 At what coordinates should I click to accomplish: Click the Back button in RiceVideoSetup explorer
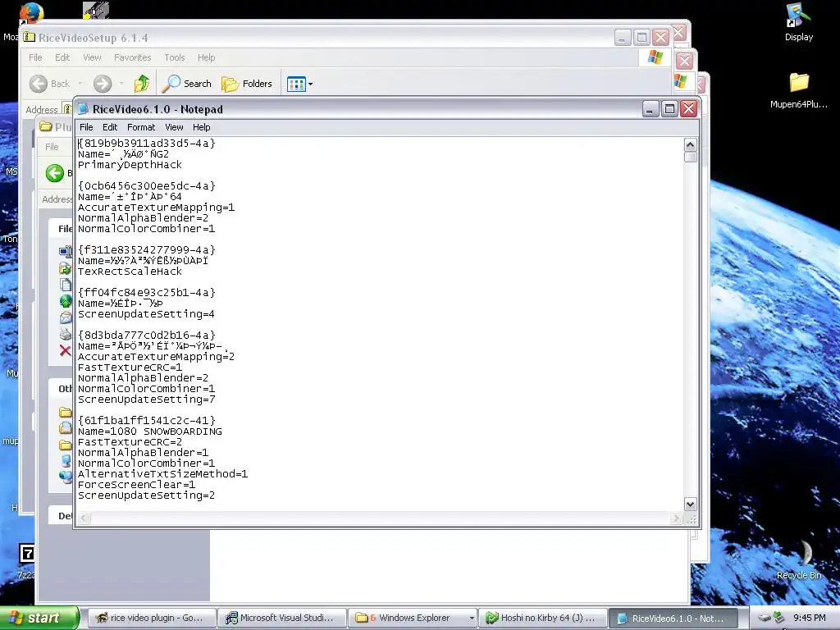(50, 84)
